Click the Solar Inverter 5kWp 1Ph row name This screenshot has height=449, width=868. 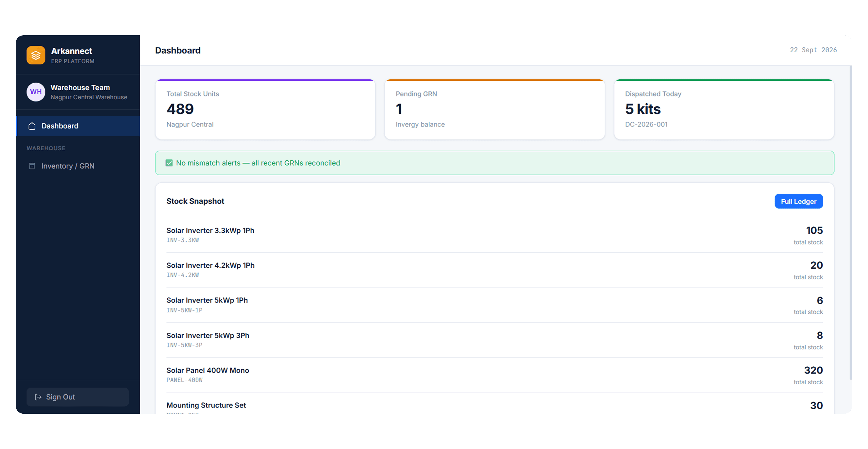tap(207, 300)
